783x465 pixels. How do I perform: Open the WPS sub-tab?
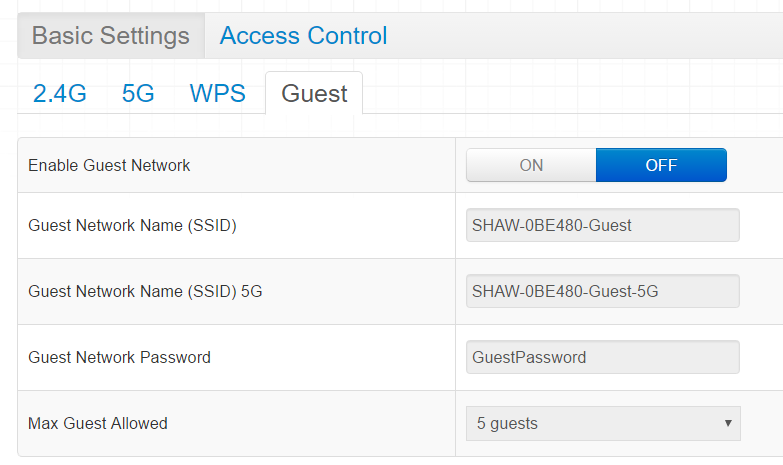click(217, 94)
